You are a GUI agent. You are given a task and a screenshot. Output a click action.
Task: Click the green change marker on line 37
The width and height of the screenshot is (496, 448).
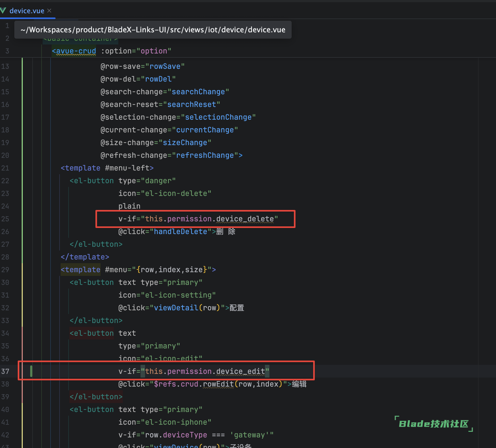31,371
